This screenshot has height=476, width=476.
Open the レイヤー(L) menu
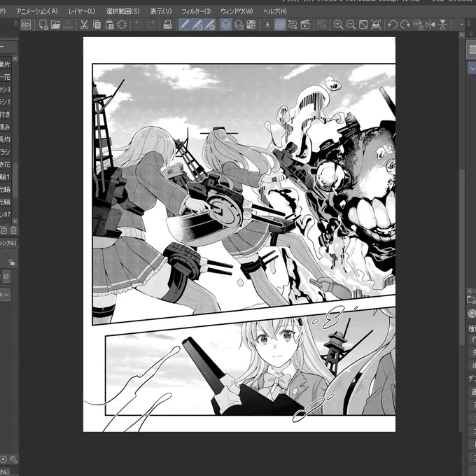coord(82,11)
